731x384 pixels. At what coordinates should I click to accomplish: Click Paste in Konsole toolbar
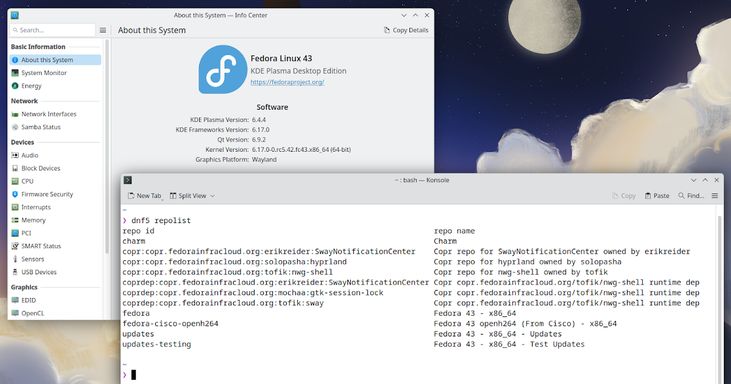click(657, 196)
